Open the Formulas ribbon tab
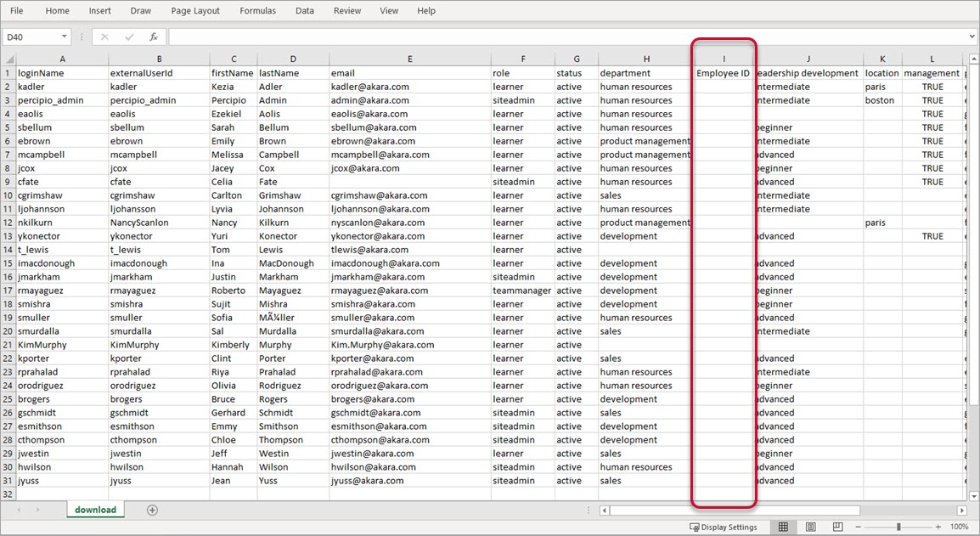The height and width of the screenshot is (536, 980). (x=257, y=11)
